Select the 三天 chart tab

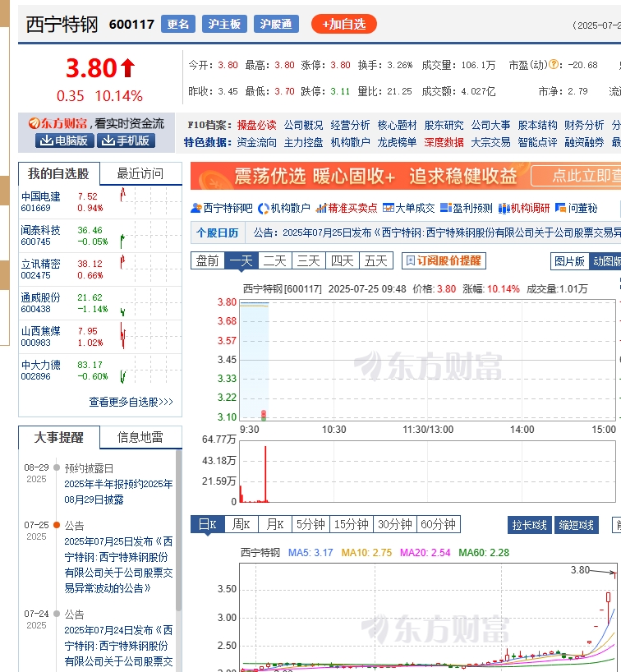coord(309,260)
